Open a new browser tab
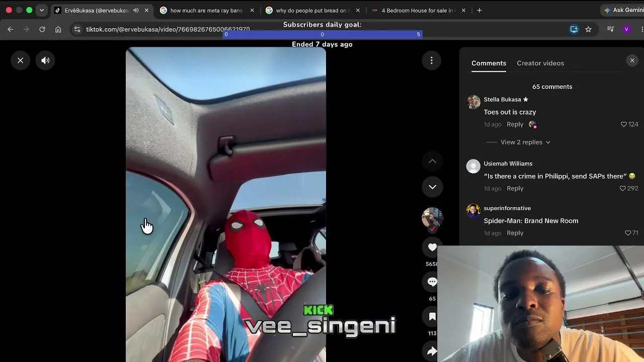This screenshot has width=644, height=362. (479, 11)
